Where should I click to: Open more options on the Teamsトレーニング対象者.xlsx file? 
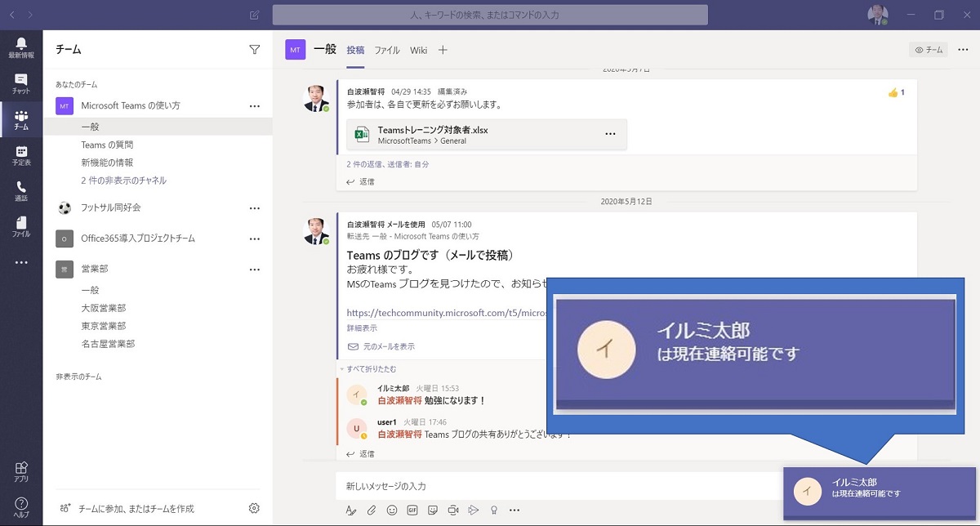click(610, 134)
